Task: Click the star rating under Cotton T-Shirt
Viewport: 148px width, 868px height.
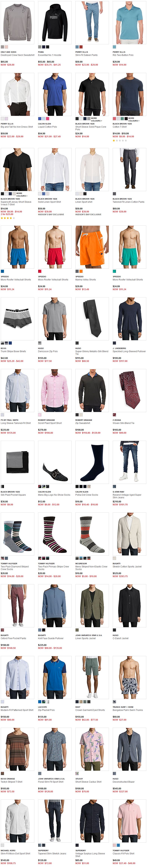Action: [120, 140]
